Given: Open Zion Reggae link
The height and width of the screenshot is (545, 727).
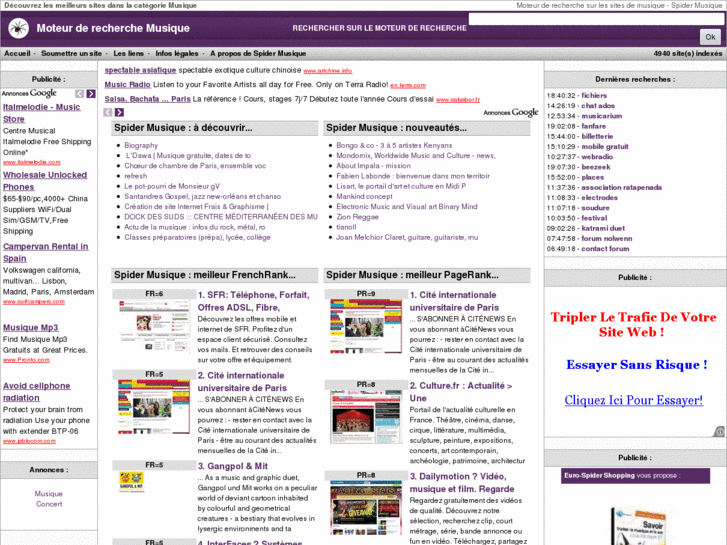Looking at the screenshot, I should point(357,217).
